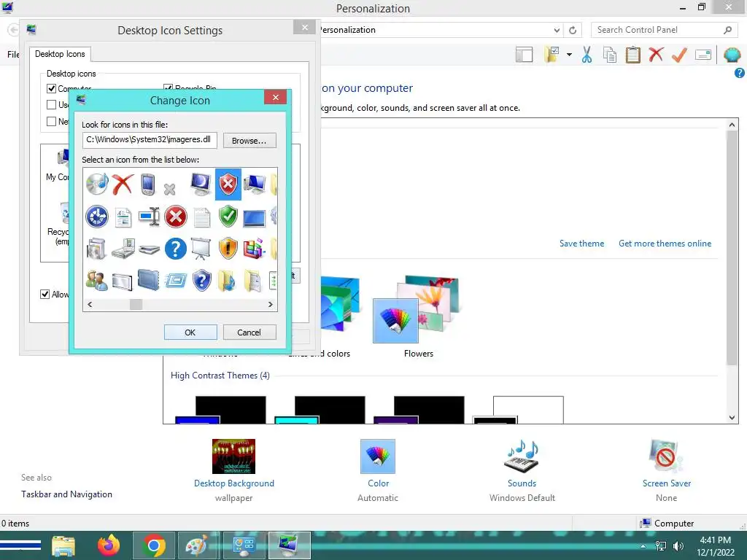This screenshot has width=747, height=560.
Task: Toggle the Computer desktop icon checkbox
Action: click(x=52, y=88)
